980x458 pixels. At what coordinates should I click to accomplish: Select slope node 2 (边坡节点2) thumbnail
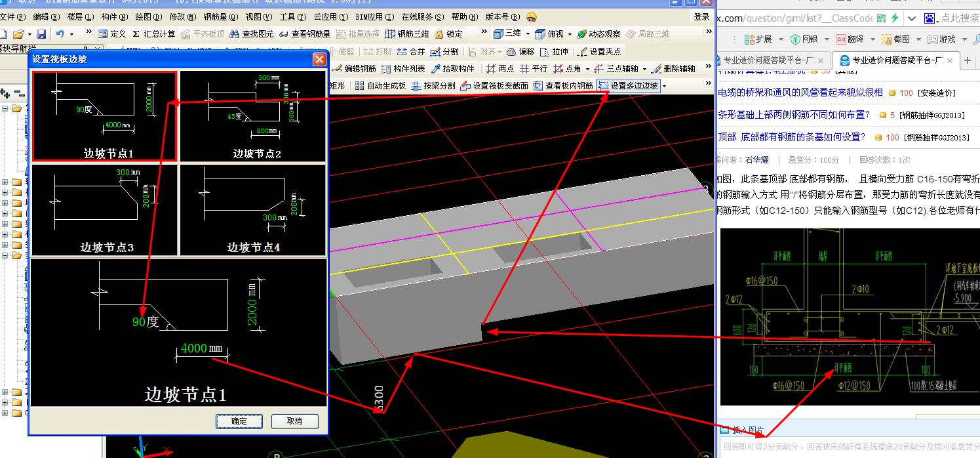253,116
